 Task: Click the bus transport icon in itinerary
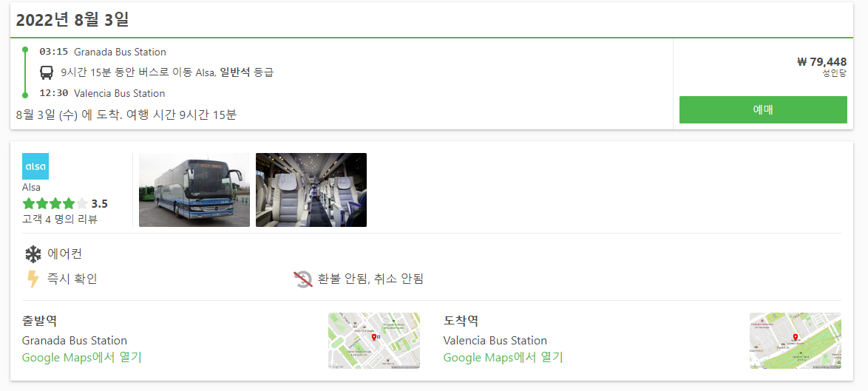click(47, 72)
